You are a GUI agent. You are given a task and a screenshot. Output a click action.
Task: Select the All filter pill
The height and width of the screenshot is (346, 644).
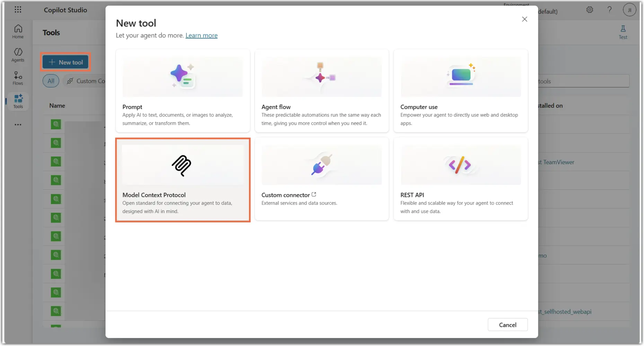click(51, 81)
